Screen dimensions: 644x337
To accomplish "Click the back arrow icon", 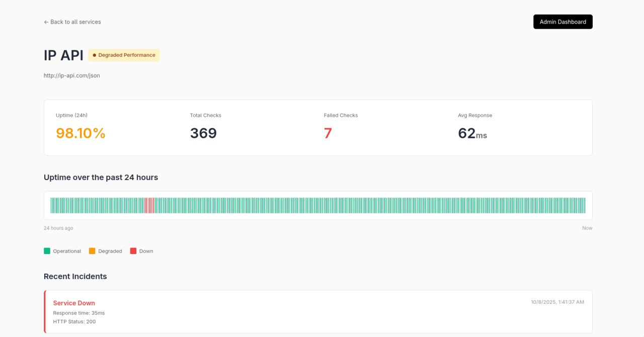I will tap(45, 22).
